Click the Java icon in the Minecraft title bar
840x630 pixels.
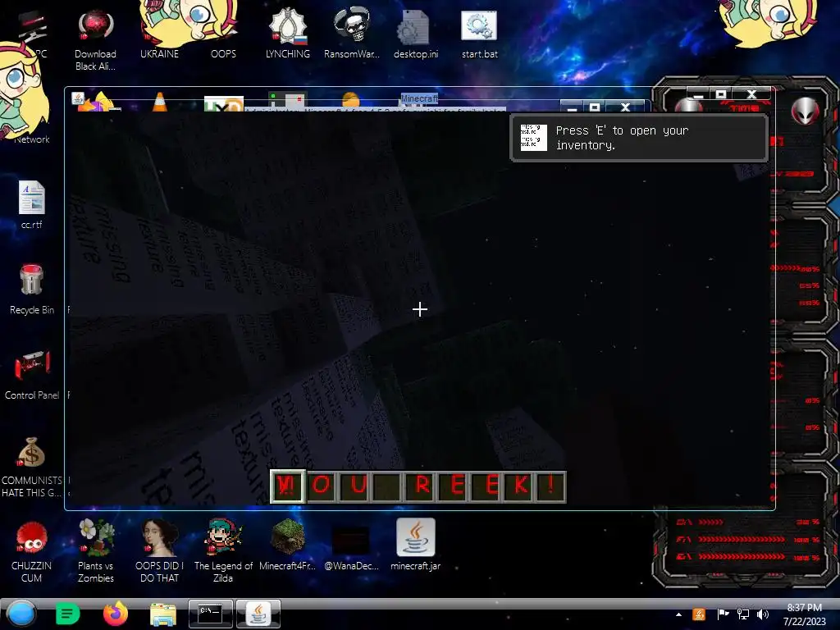pos(78,98)
